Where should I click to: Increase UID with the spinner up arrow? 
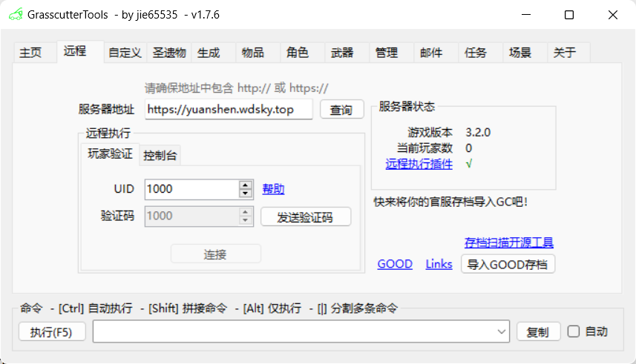tap(246, 185)
